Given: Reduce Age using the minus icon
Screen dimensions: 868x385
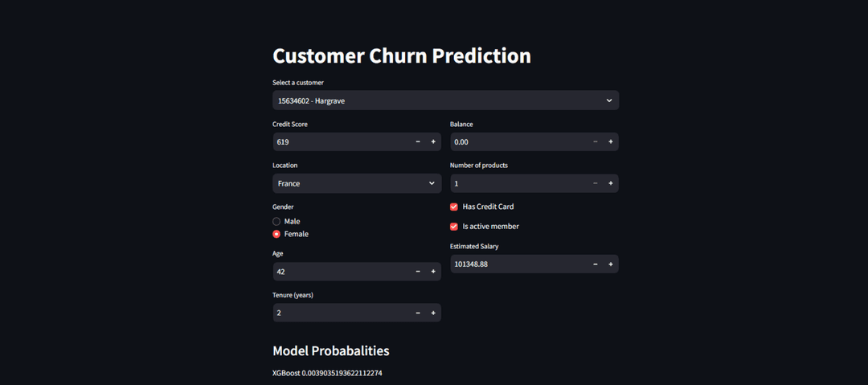Looking at the screenshot, I should point(418,272).
